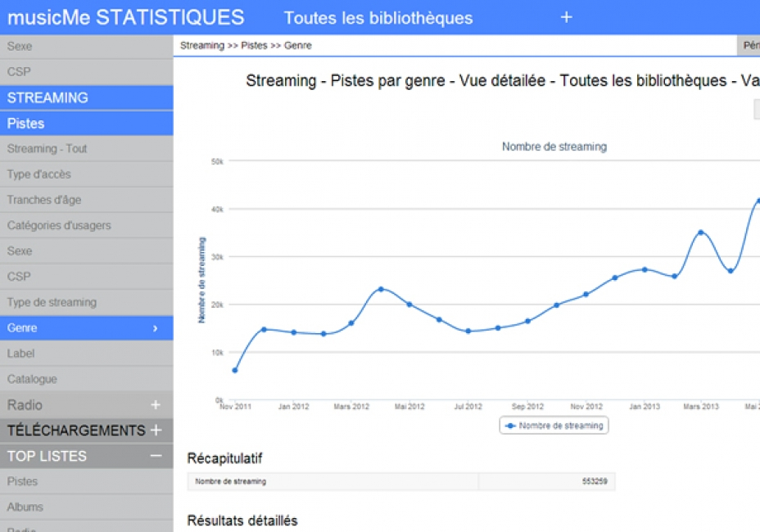The width and height of the screenshot is (760, 532).
Task: Open Toutes les bibliothèques selector
Action: coord(378,18)
